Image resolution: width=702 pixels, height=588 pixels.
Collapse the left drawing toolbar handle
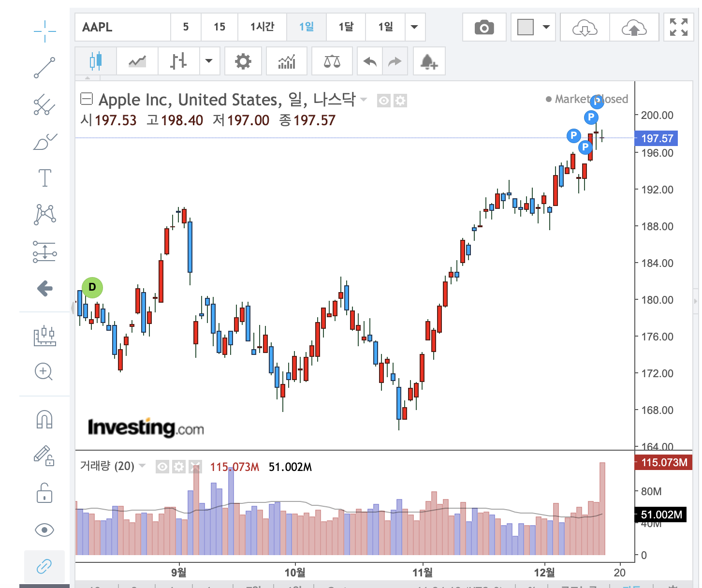pos(73,307)
